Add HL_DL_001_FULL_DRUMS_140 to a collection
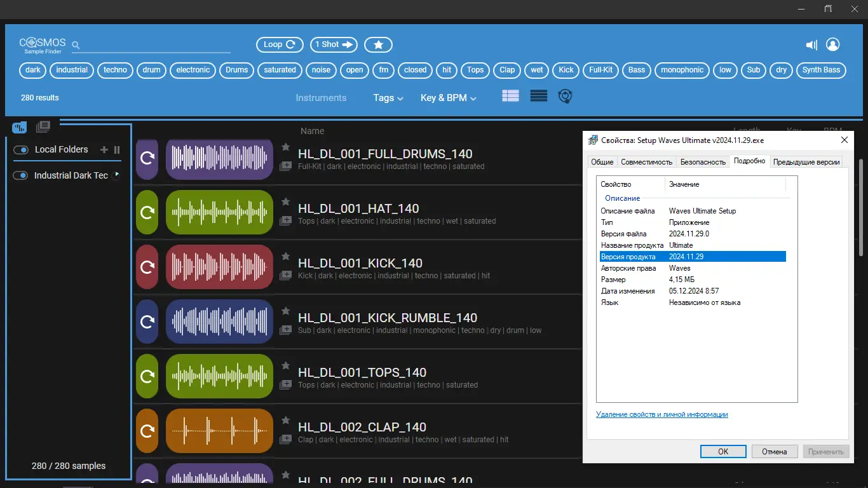The width and height of the screenshot is (868, 488). point(286,166)
